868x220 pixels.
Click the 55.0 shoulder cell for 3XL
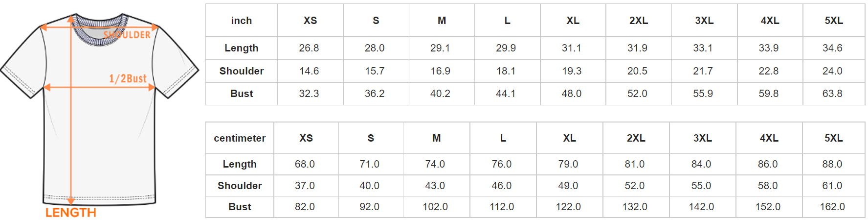pos(701,186)
